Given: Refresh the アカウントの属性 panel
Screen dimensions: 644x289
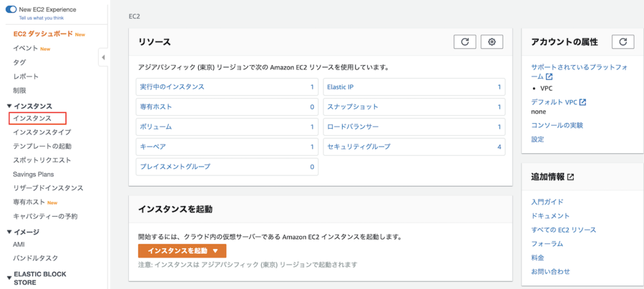Looking at the screenshot, I should (623, 41).
